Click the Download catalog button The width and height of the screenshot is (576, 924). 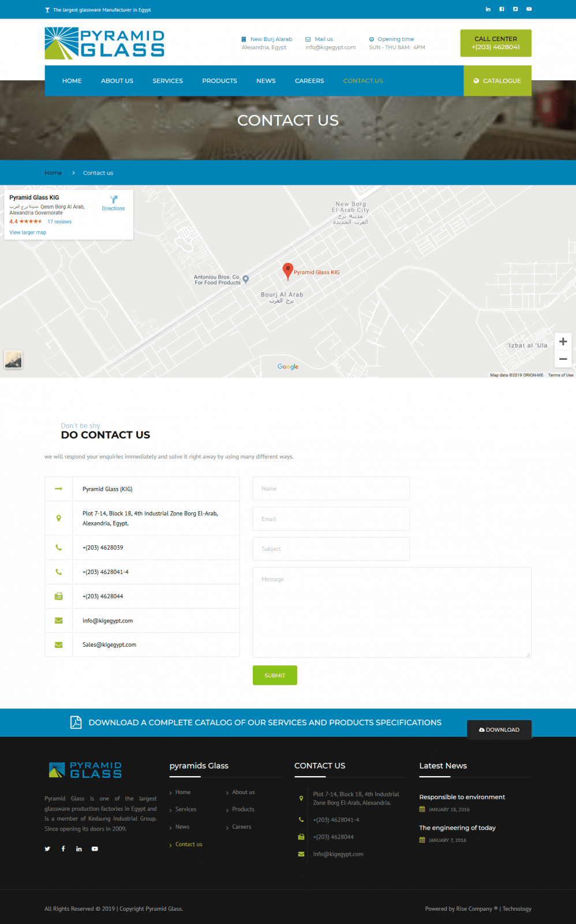499,729
